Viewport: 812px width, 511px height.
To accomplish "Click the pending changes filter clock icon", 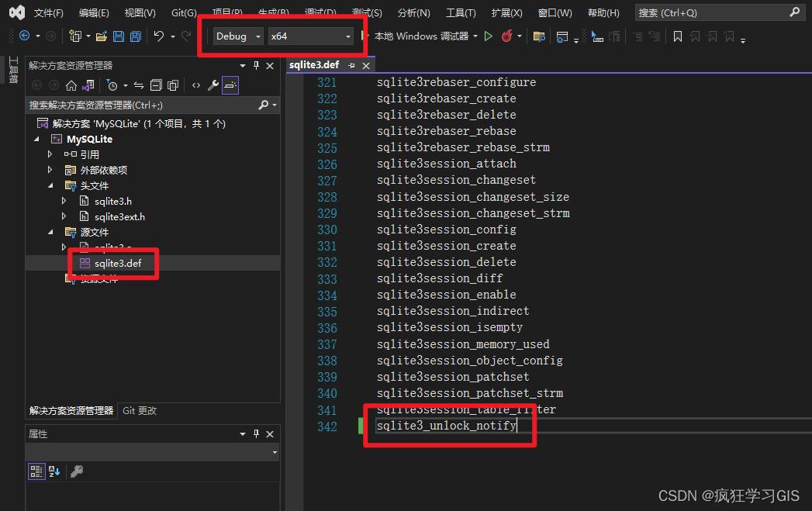I will 112,85.
